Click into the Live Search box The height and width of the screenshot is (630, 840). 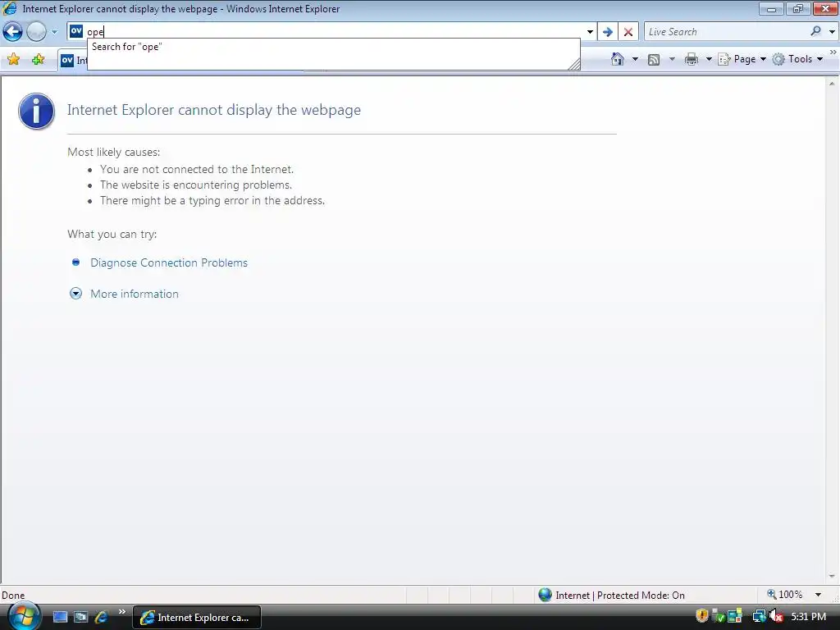pos(726,32)
